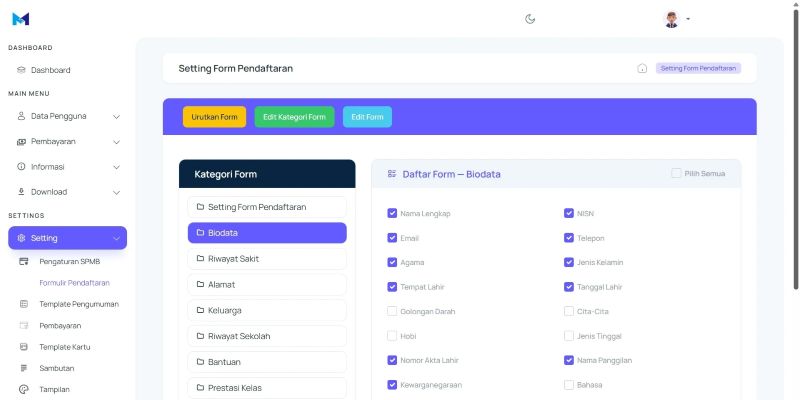Click the home breadcrumb icon
Image resolution: width=800 pixels, height=400 pixels.
coord(642,69)
